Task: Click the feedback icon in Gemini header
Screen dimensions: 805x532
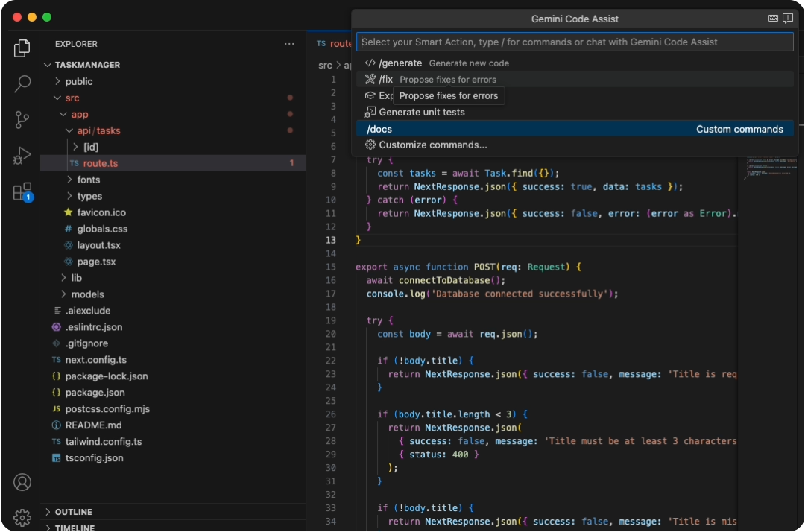Action: 788,19
